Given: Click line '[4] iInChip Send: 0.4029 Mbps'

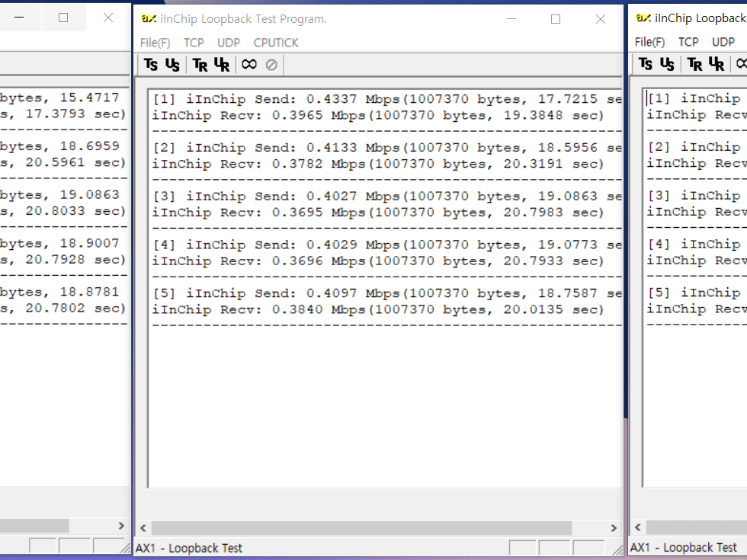Looking at the screenshot, I should coord(387,245).
